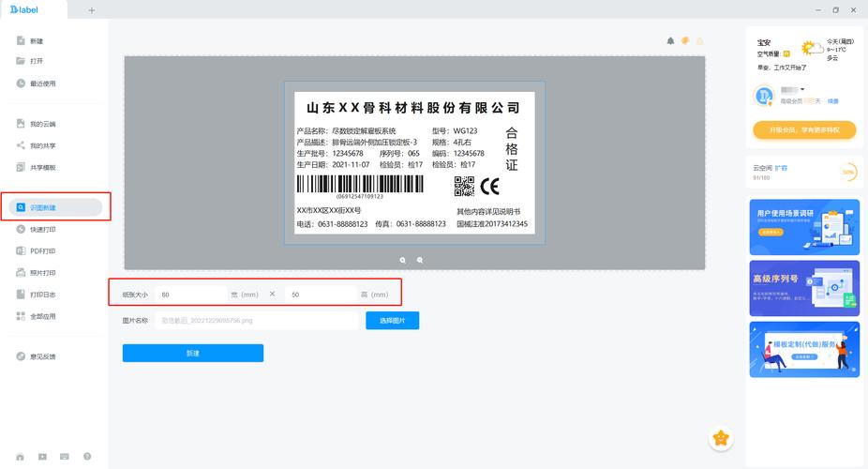Image resolution: width=868 pixels, height=469 pixels.
Task: Zoom out on the label preview
Action: pyautogui.click(x=420, y=260)
